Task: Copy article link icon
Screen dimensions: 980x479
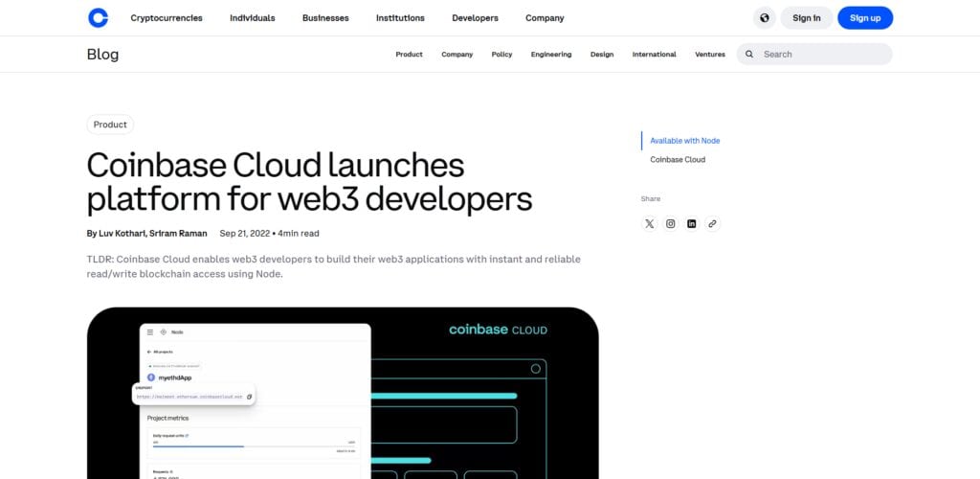Action: click(712, 224)
